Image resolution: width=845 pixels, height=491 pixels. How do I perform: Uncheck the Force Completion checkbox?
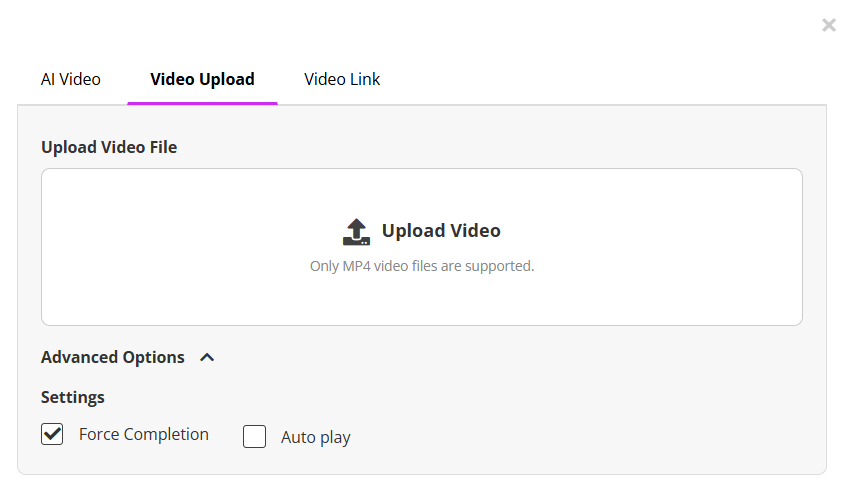click(x=52, y=434)
